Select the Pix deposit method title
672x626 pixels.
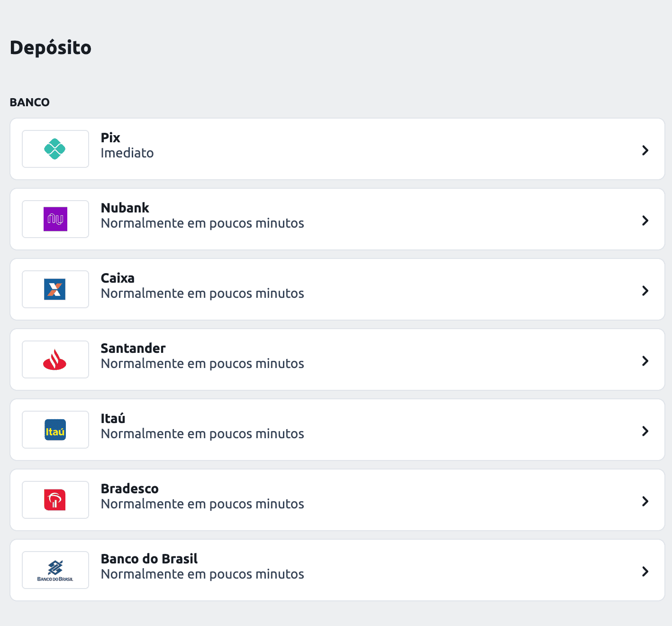pyautogui.click(x=110, y=138)
